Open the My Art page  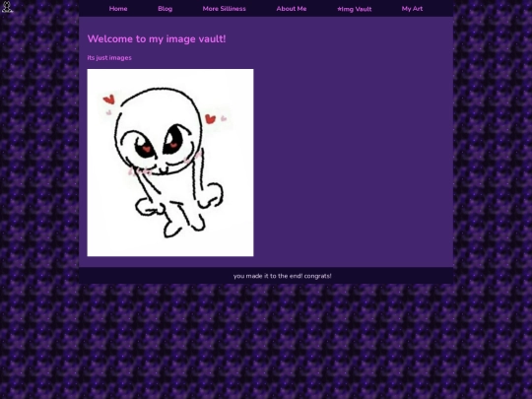pos(412,9)
